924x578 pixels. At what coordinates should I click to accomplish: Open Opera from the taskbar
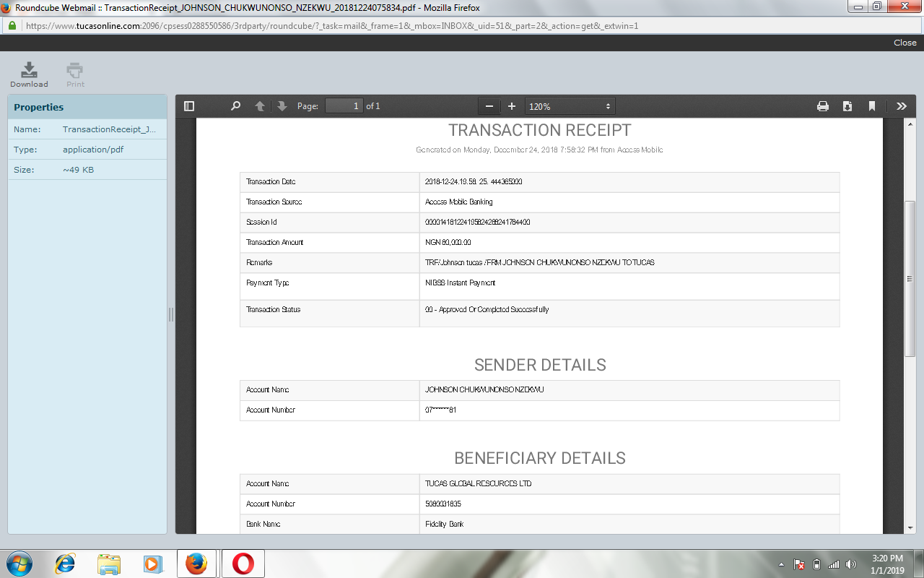(243, 564)
